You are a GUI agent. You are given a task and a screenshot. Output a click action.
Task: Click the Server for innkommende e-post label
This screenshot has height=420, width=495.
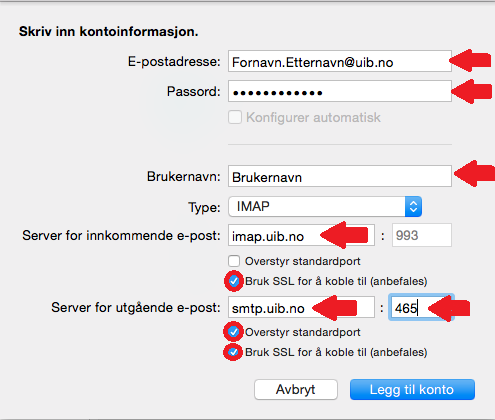121,235
